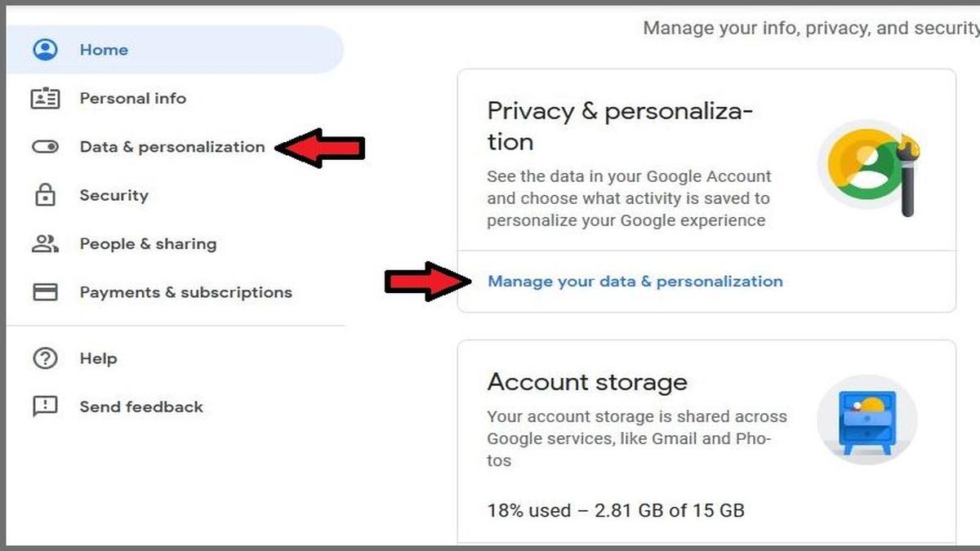980x551 pixels.
Task: Click the Help question mark icon
Action: click(x=47, y=358)
